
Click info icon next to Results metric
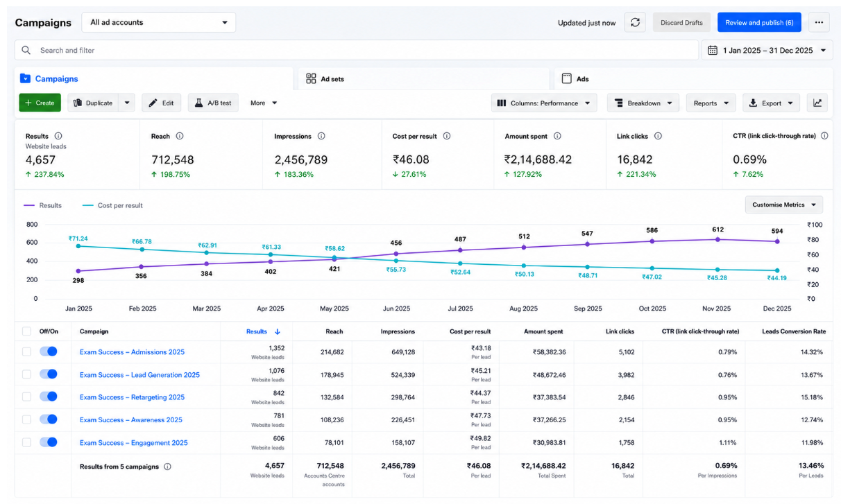58,136
